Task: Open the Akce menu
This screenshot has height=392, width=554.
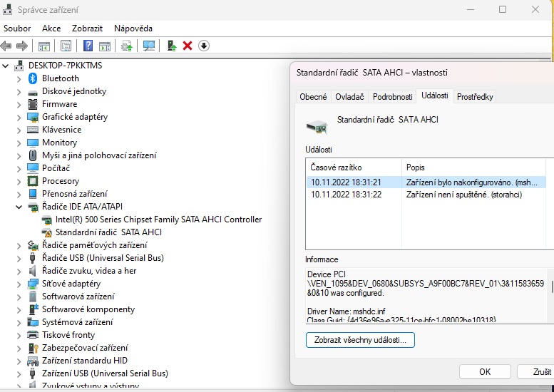Action: point(51,29)
